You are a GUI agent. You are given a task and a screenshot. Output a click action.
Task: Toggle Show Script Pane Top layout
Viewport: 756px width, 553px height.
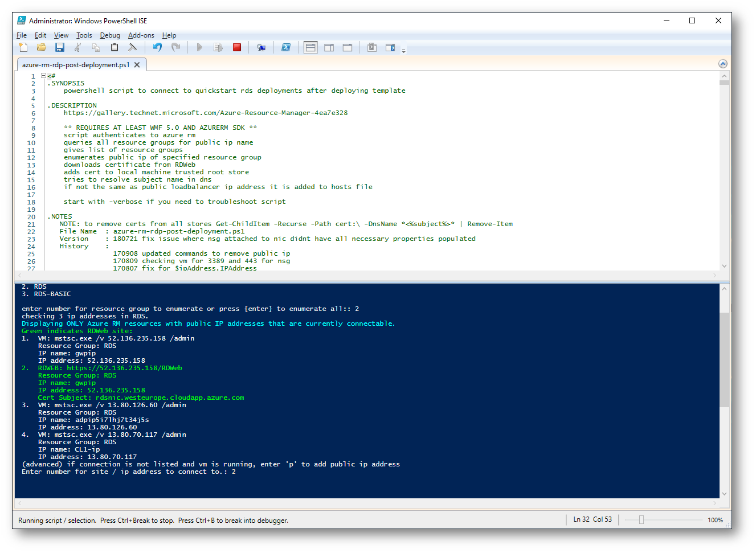[310, 48]
